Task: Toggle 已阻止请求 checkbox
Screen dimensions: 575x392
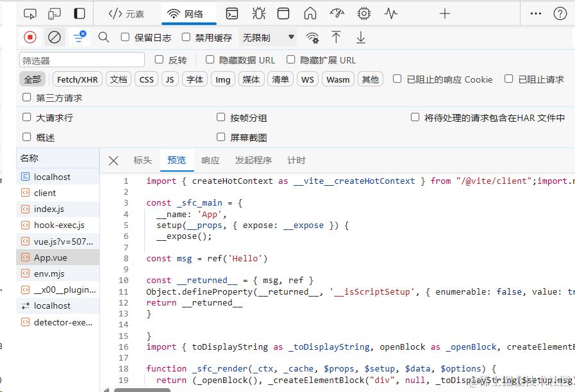Action: (508, 79)
